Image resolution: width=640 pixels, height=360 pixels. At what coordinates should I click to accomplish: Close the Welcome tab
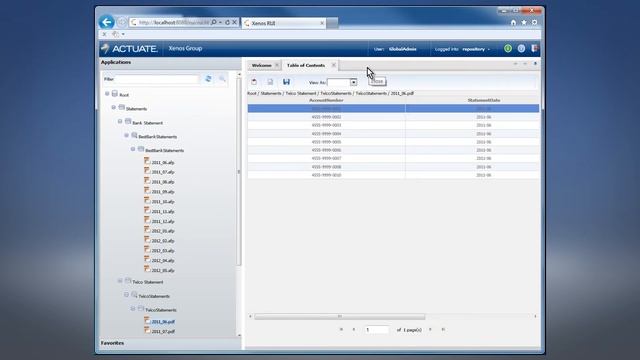[x=277, y=65]
